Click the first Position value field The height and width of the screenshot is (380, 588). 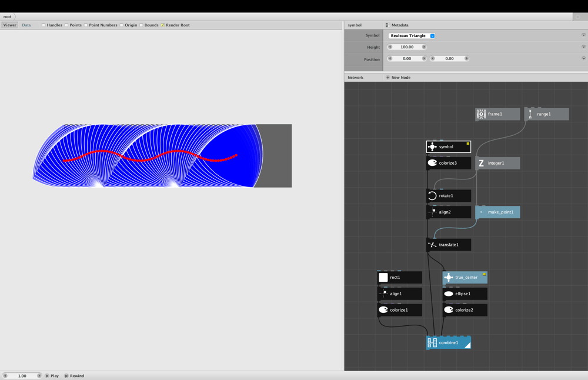[407, 58]
